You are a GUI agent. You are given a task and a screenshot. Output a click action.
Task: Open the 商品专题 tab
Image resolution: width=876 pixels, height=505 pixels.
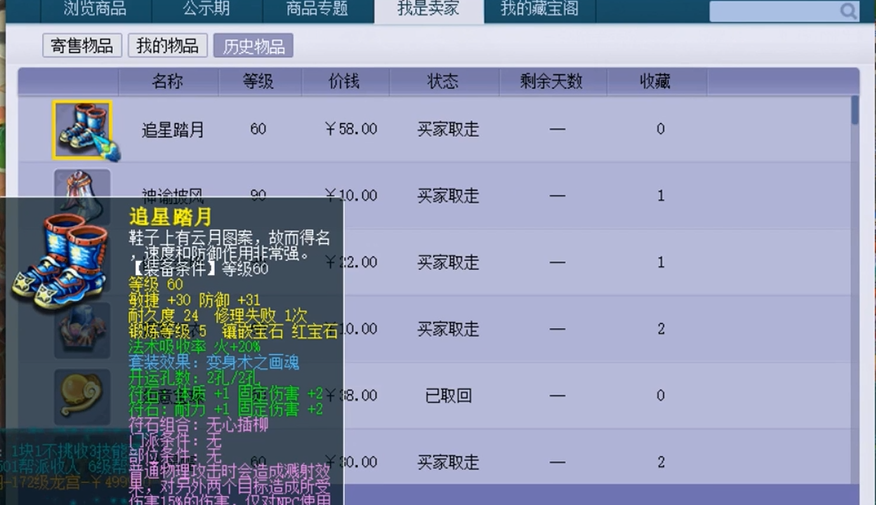[x=317, y=9]
